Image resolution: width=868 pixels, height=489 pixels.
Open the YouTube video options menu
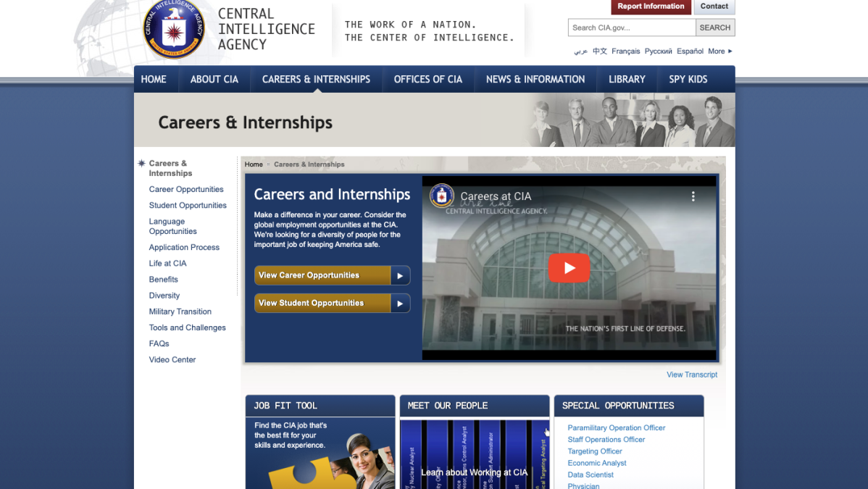[x=693, y=196]
